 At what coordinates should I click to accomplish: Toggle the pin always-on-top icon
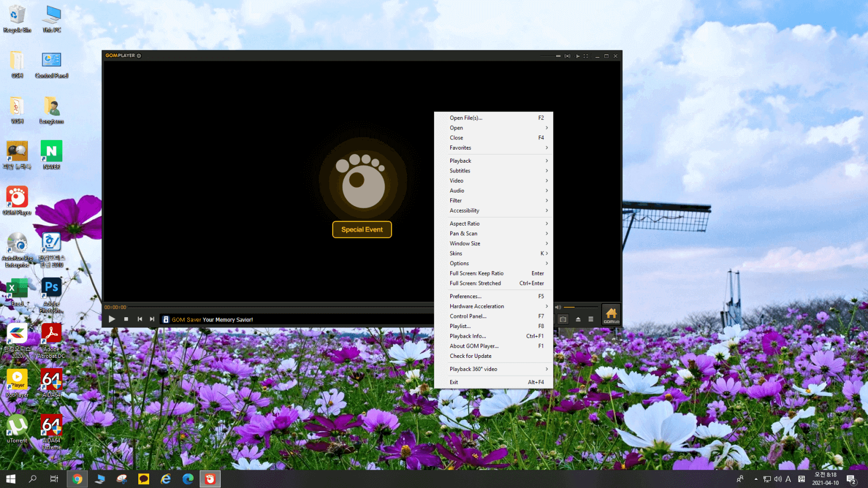pos(577,56)
